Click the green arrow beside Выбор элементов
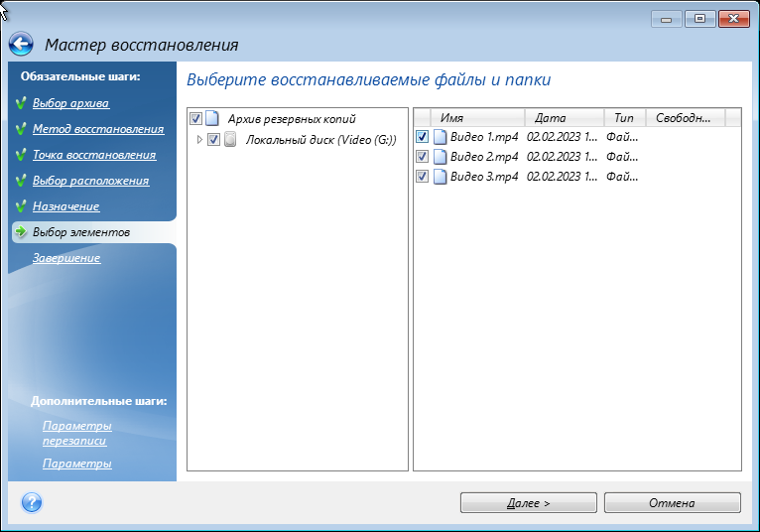760x532 pixels. coord(20,232)
